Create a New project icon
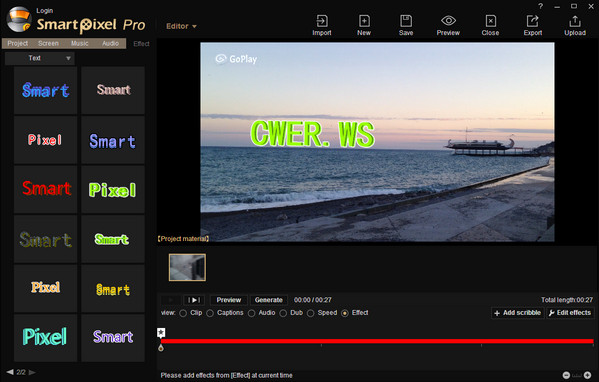The image size is (599, 382). coord(364,25)
